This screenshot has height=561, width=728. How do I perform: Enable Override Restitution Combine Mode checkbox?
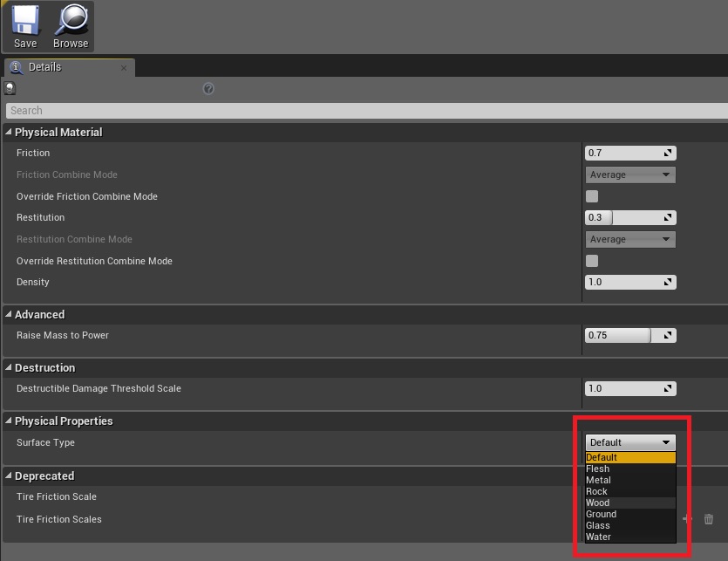click(x=592, y=261)
